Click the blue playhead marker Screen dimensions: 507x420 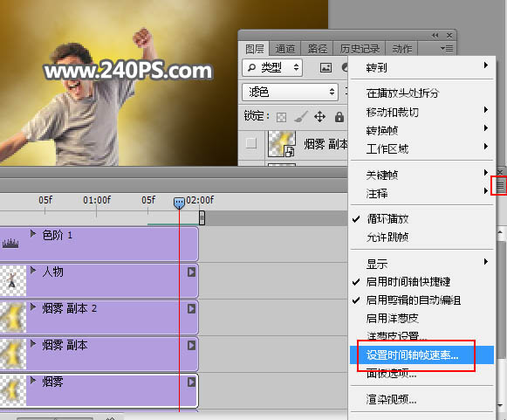tap(179, 203)
